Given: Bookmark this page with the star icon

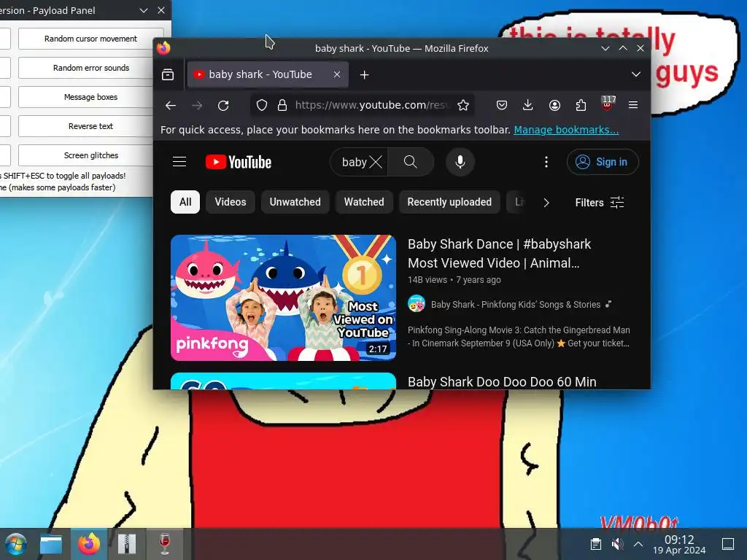Looking at the screenshot, I should click(x=463, y=105).
